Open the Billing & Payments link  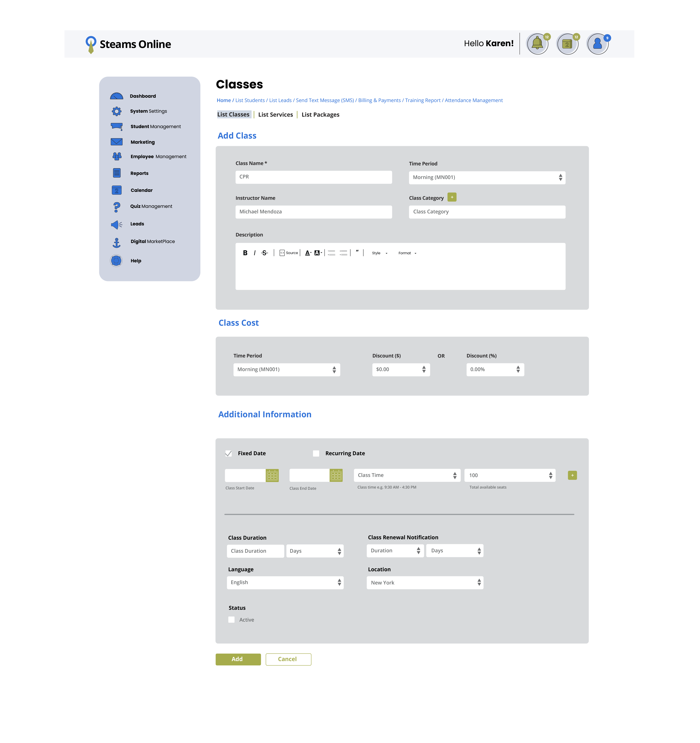coord(379,100)
